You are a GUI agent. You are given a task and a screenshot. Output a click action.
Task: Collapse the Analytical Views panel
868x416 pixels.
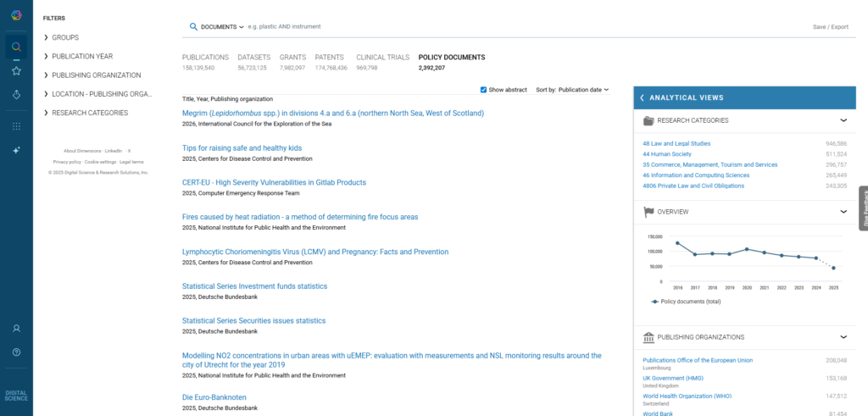point(643,97)
